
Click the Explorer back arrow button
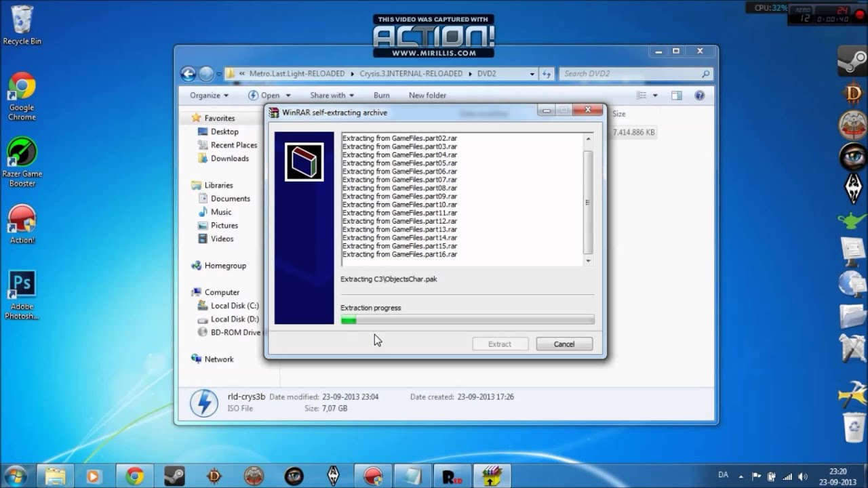[188, 74]
